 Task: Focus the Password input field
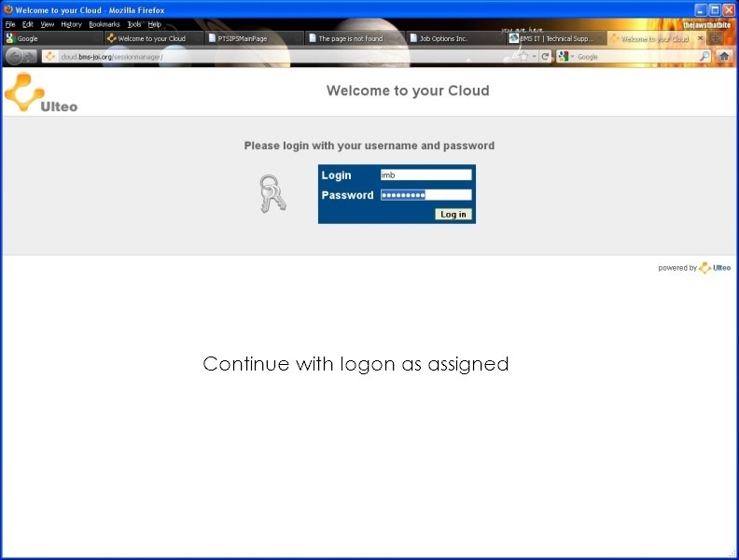pyautogui.click(x=425, y=195)
